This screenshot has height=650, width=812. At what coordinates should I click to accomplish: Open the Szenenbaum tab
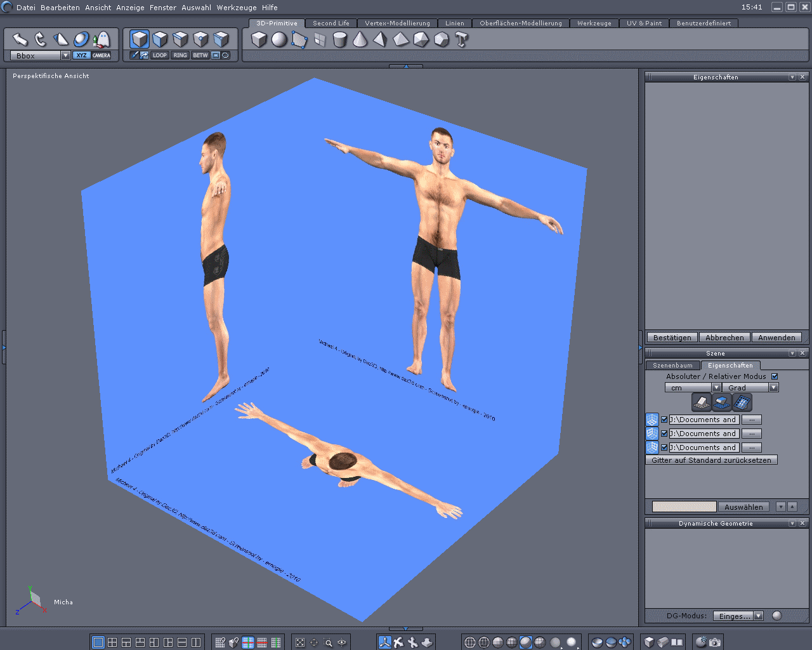tap(673, 366)
